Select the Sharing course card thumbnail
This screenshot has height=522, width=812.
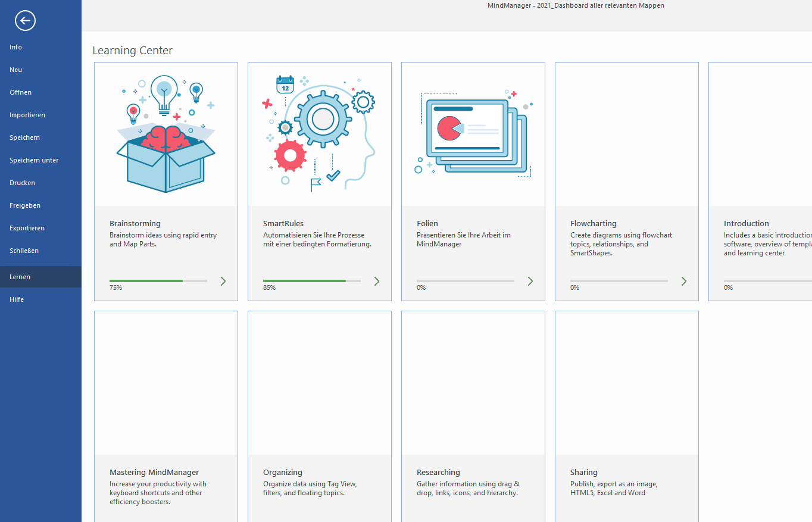click(x=626, y=383)
